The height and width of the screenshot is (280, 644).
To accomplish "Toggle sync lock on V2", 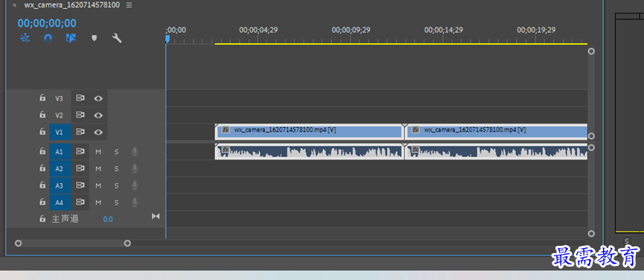I will pos(80,115).
